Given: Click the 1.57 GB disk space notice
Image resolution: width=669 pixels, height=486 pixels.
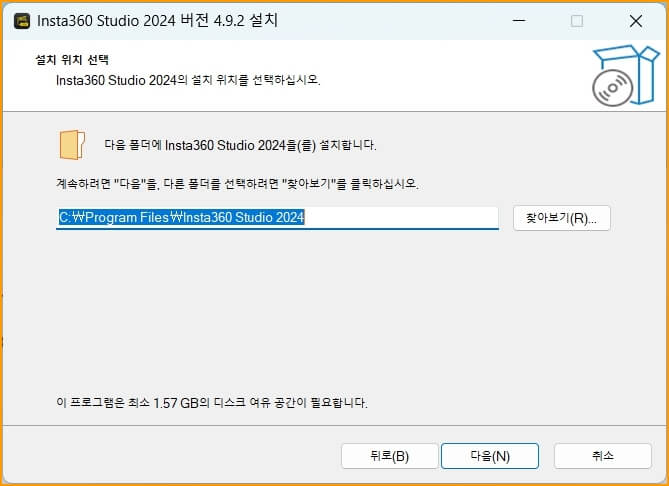Looking at the screenshot, I should click(x=212, y=402).
